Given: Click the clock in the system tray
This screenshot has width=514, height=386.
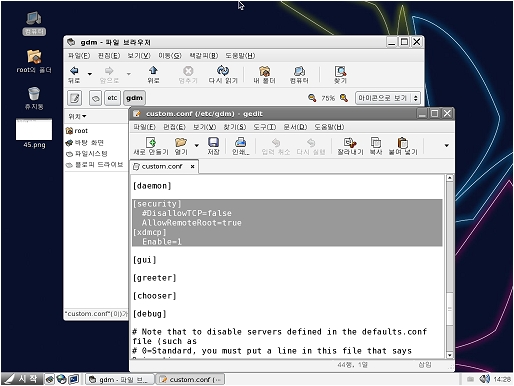Looking at the screenshot, I should (x=502, y=379).
